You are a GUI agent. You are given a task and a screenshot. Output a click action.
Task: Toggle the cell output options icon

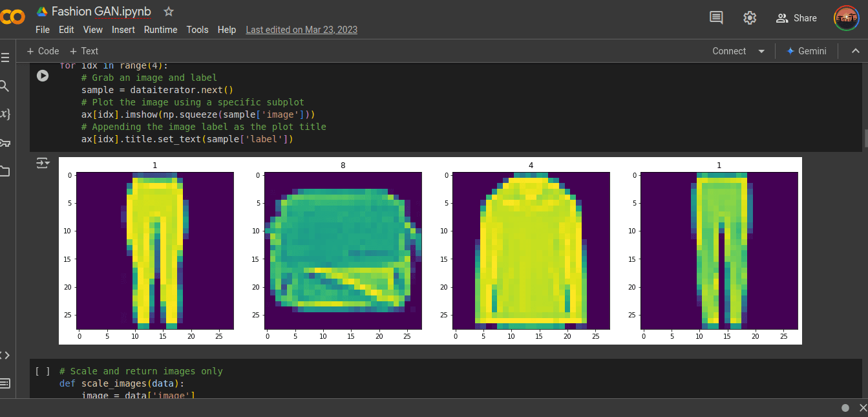43,164
